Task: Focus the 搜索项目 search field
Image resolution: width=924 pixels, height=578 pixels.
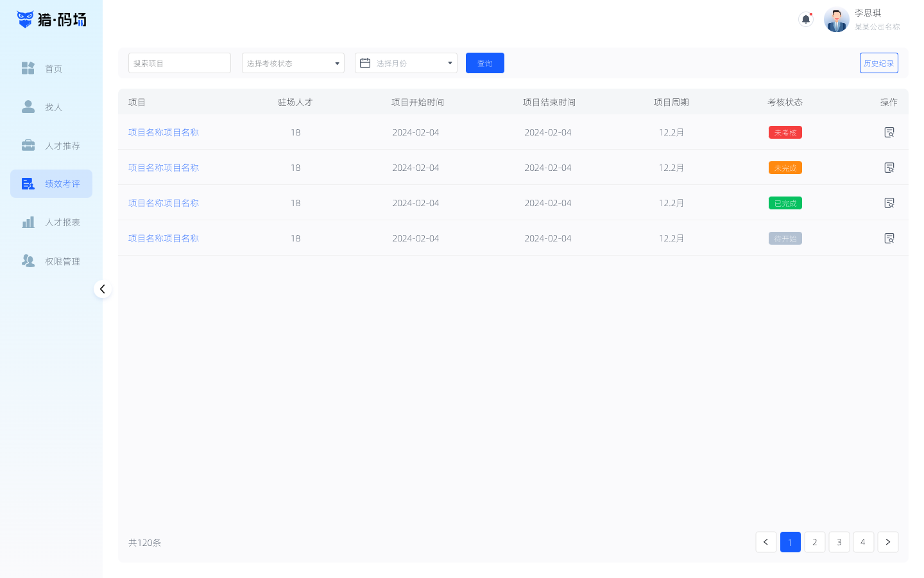Action: [180, 63]
